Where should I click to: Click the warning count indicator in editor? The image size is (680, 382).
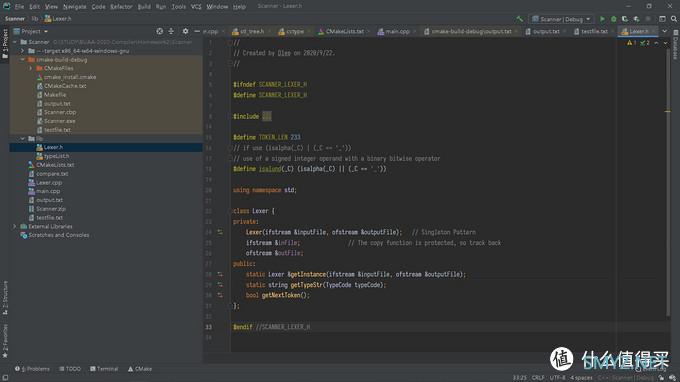pos(631,43)
